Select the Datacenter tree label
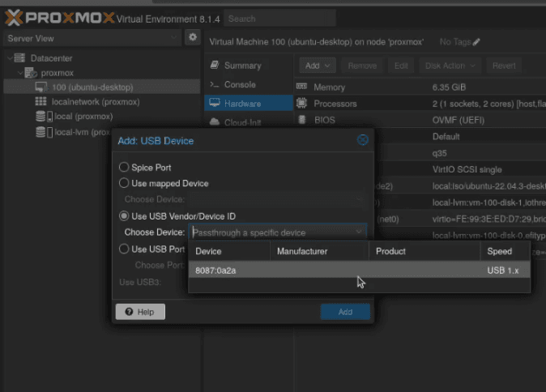The image size is (546, 392). click(51, 58)
